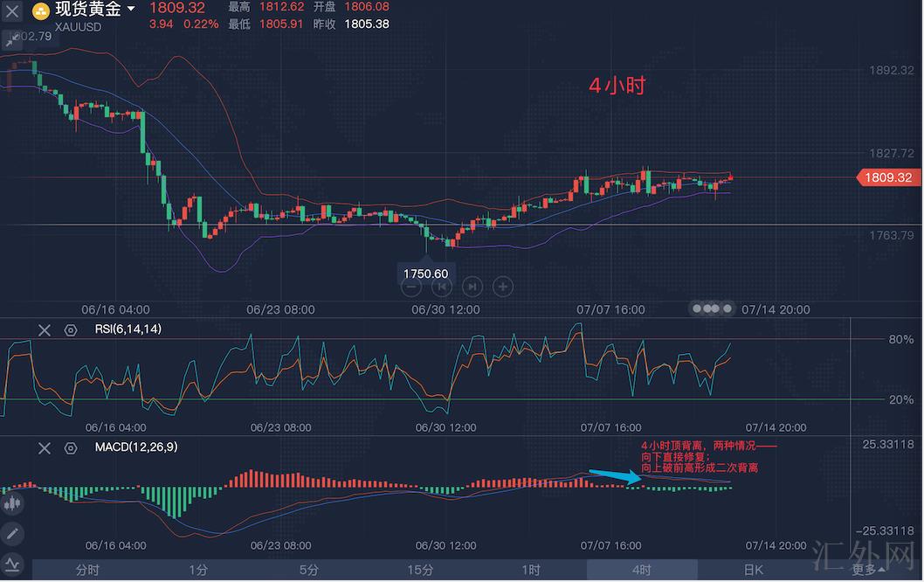Select the 1时 timeframe tab

pyautogui.click(x=531, y=570)
